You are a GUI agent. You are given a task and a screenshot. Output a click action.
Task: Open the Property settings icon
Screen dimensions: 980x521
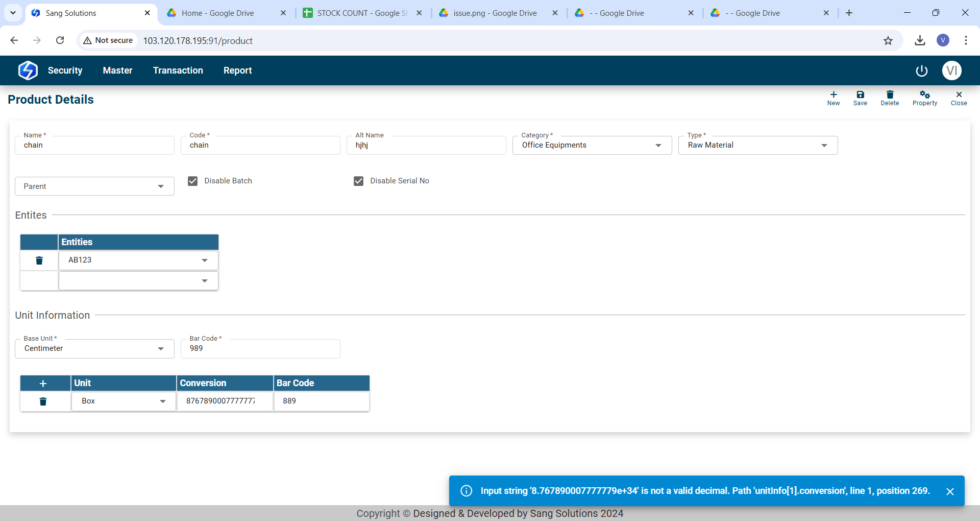point(924,98)
